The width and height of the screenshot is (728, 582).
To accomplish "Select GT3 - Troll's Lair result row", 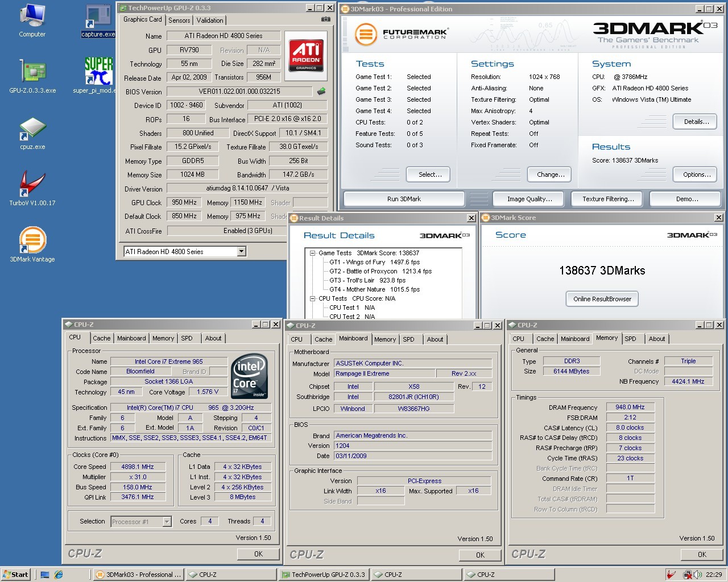I will pos(367,280).
